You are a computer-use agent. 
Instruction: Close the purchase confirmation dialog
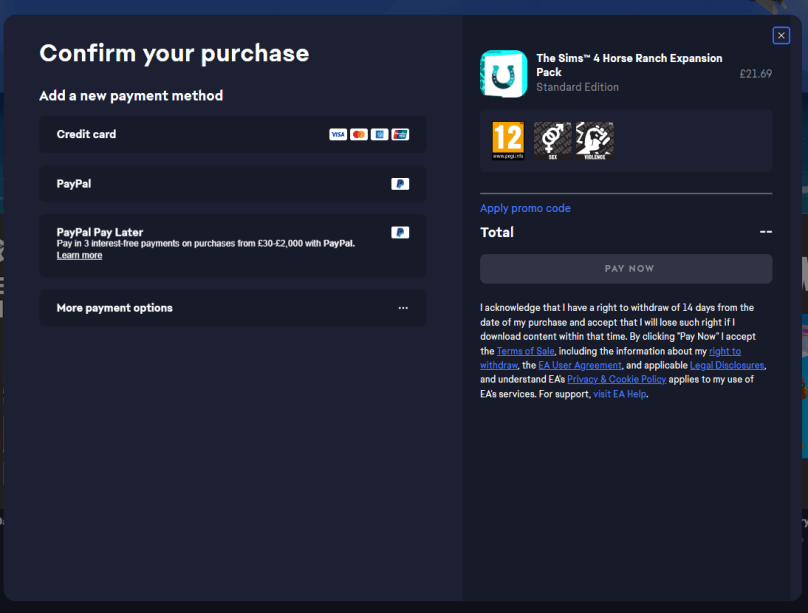click(781, 36)
